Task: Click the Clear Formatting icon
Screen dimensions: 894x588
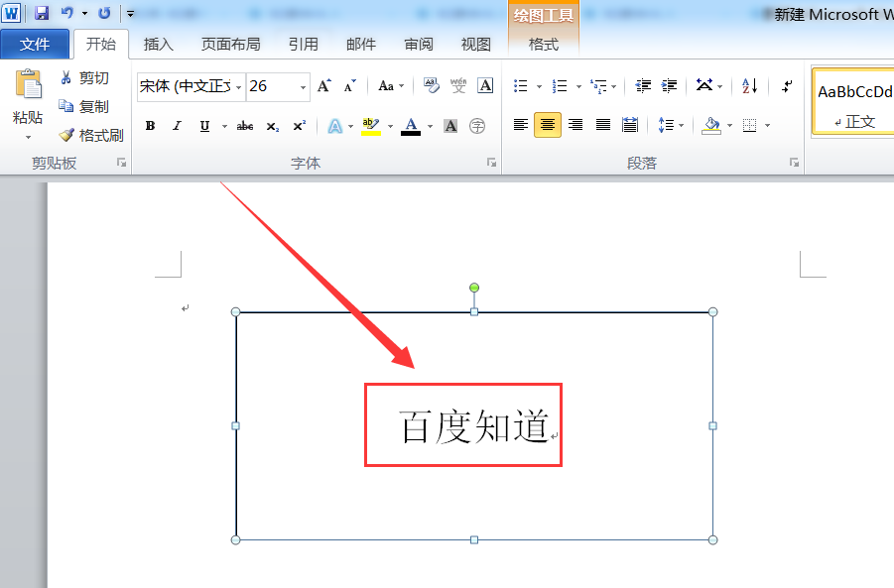Action: (x=432, y=86)
